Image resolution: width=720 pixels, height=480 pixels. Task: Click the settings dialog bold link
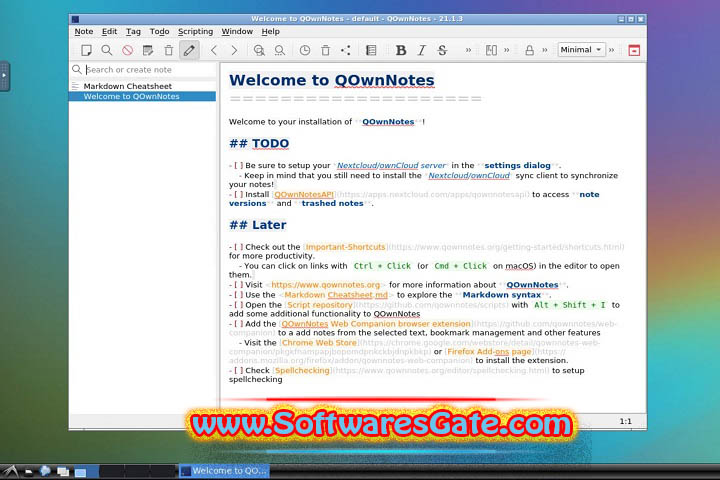[518, 165]
